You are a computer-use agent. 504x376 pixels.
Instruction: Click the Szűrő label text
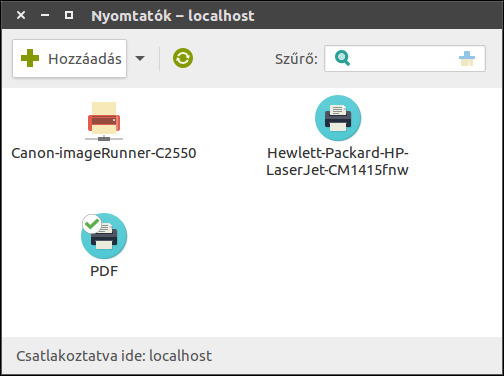296,59
